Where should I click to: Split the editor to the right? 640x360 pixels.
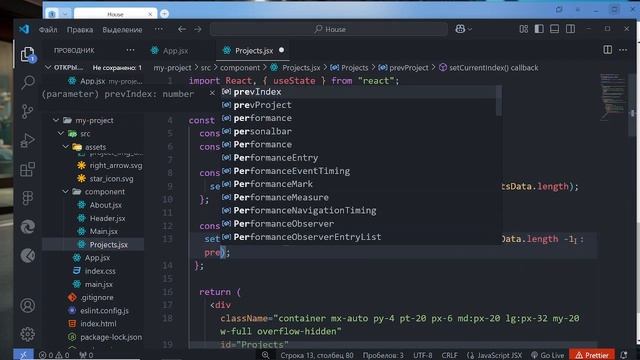[607, 50]
